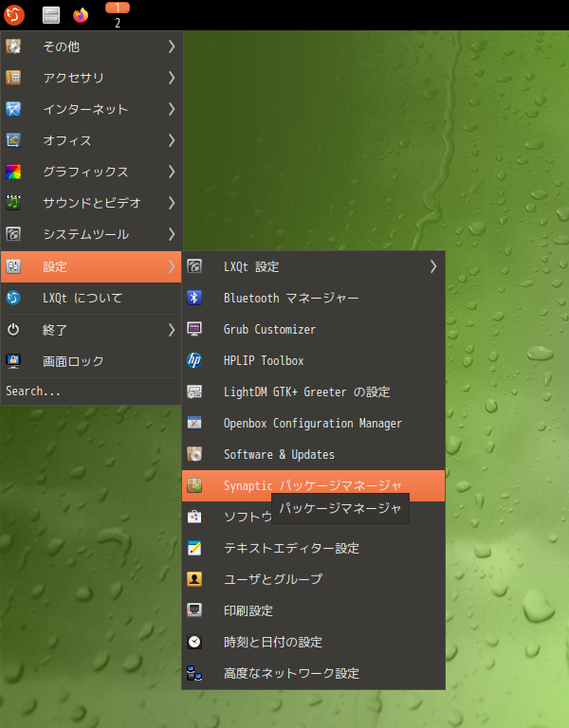Expand the インターネット submenu arrow
Screen dimensions: 569x728
[x=172, y=109]
